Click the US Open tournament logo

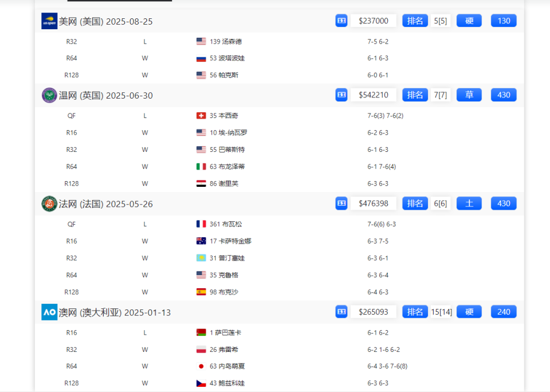(49, 21)
